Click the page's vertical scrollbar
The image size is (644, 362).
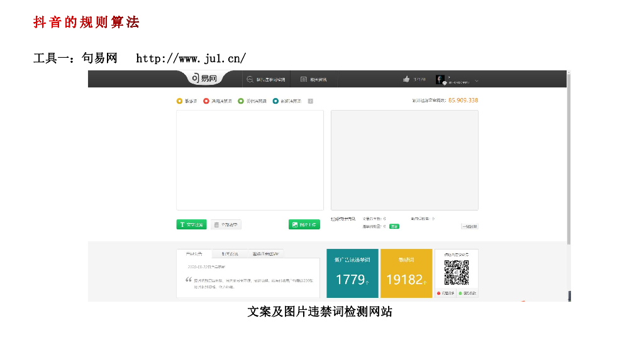569,160
